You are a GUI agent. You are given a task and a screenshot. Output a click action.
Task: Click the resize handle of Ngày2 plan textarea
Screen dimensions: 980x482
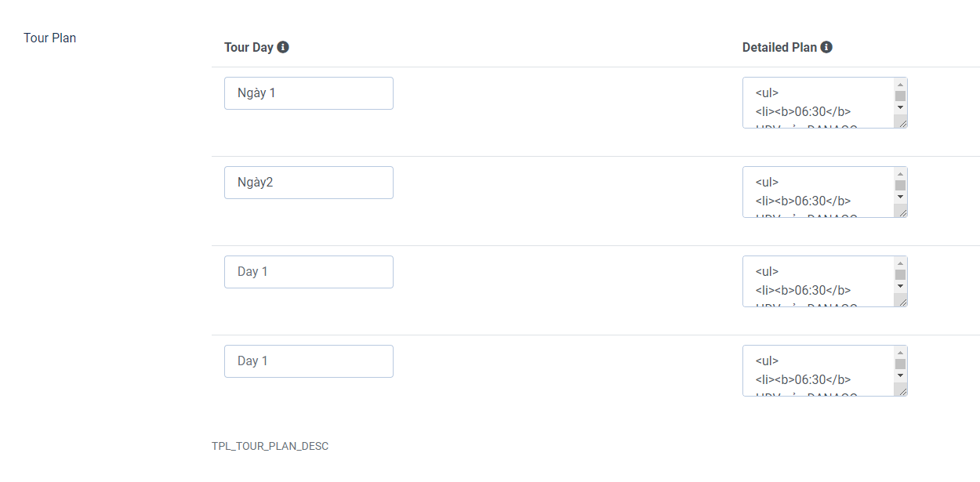tap(902, 212)
